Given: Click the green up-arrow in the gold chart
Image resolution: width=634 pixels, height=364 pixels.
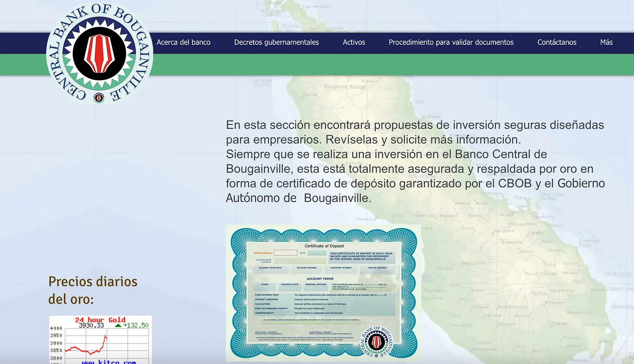Looking at the screenshot, I should [118, 325].
